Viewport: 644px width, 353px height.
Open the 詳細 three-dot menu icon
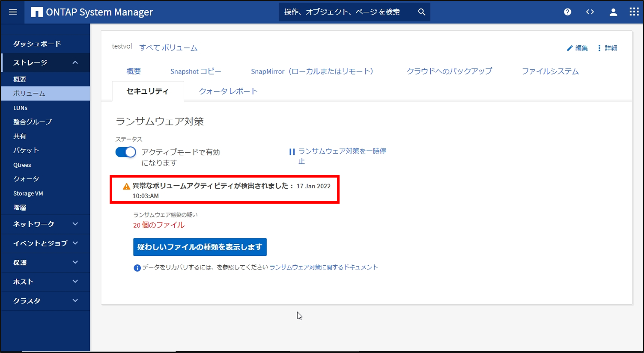point(599,48)
